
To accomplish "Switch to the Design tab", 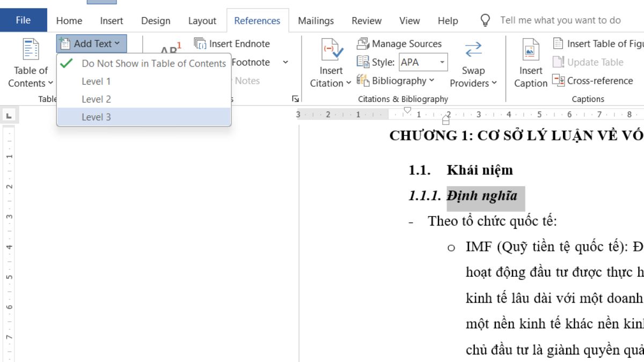I will coord(156,21).
